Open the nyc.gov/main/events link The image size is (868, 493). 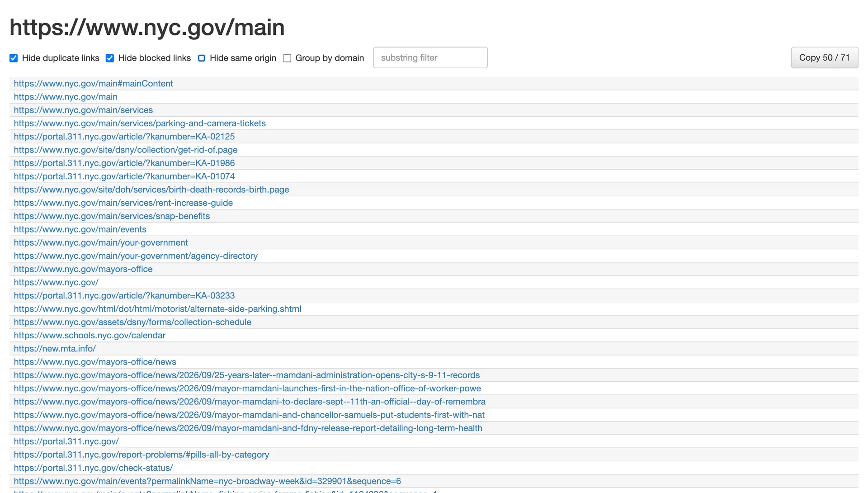click(80, 229)
